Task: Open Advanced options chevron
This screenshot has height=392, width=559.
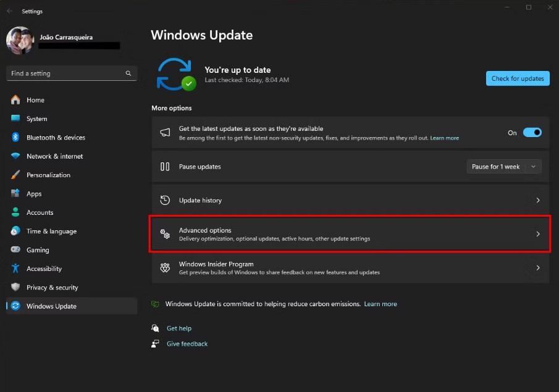Action: (x=538, y=234)
